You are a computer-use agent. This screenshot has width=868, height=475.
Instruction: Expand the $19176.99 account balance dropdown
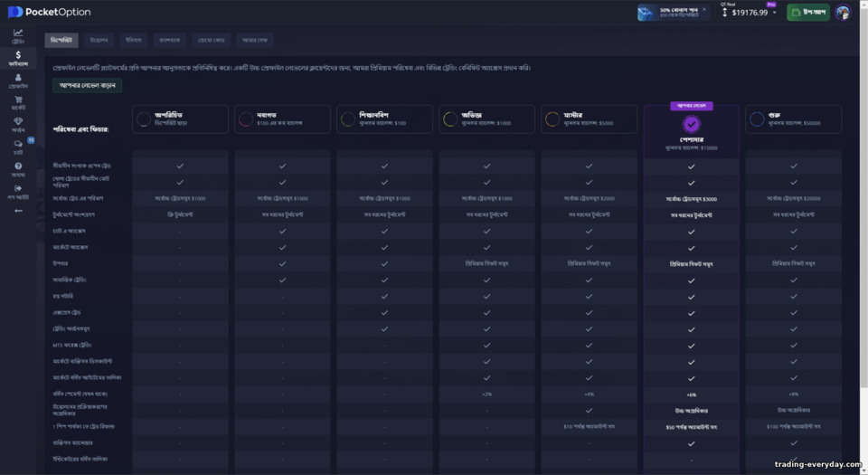click(x=775, y=12)
